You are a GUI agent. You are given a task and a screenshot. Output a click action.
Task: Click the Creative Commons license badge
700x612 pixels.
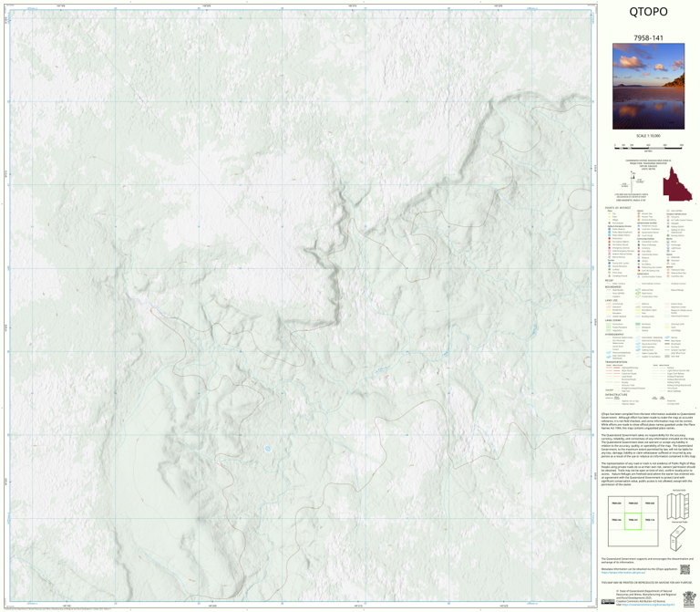point(608,602)
